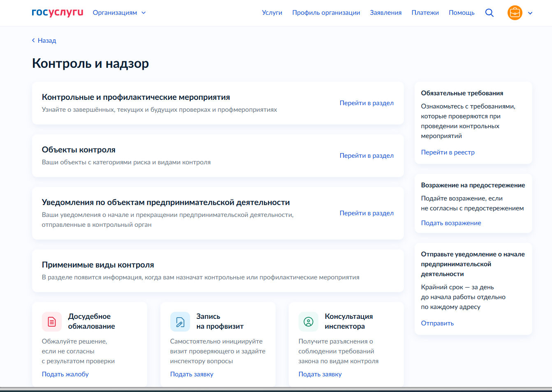This screenshot has height=392, width=552.
Task: Open the Платежи menu item
Action: pos(425,13)
